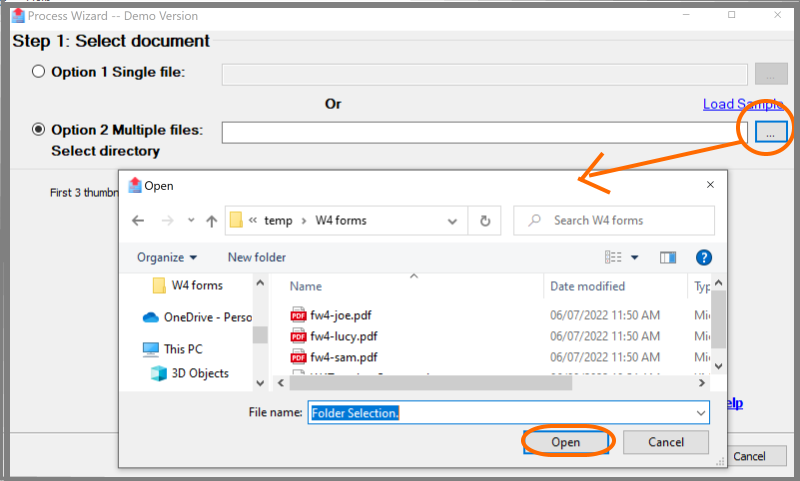Create a New folder
Viewport: 800px width, 481px height.
[x=257, y=258]
